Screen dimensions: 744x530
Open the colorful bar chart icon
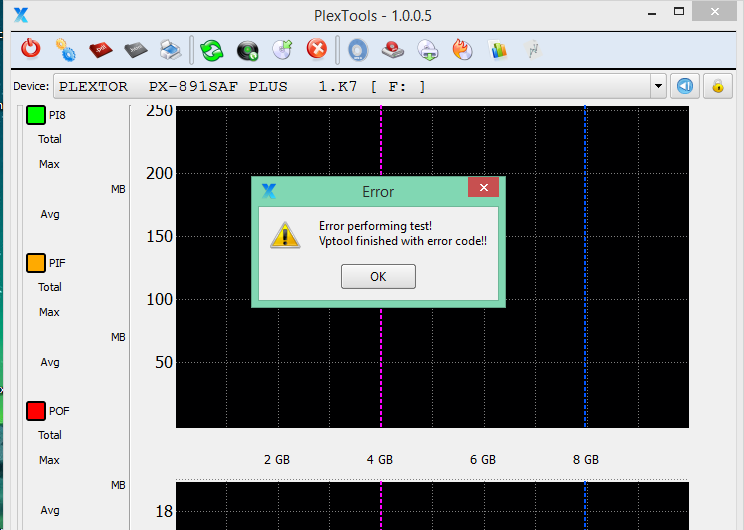pyautogui.click(x=498, y=50)
